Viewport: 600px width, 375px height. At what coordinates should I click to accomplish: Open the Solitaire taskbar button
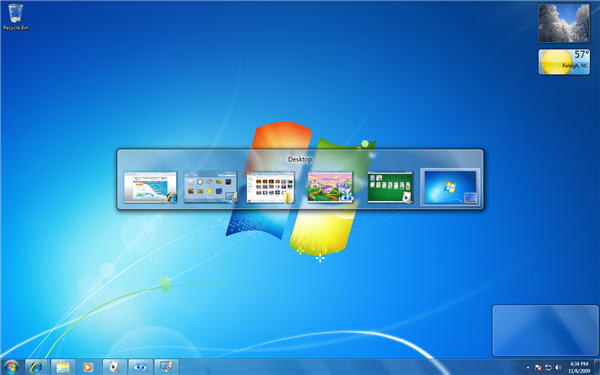[114, 367]
